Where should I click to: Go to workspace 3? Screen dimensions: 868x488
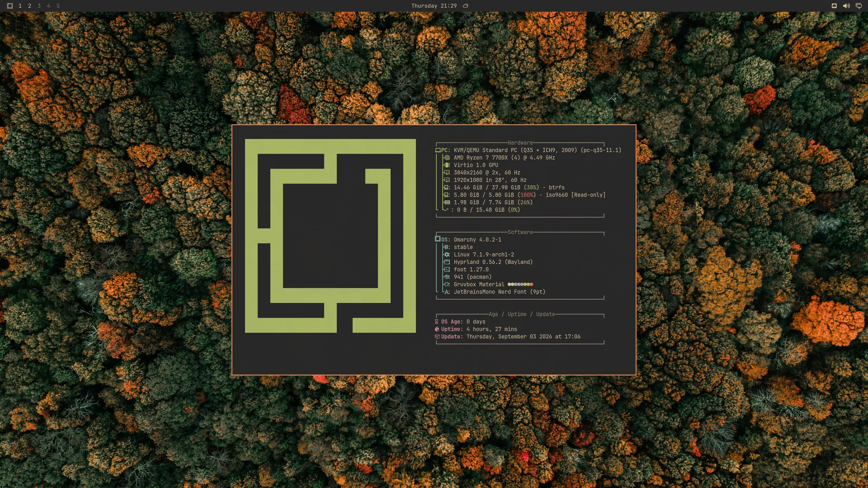click(x=39, y=6)
